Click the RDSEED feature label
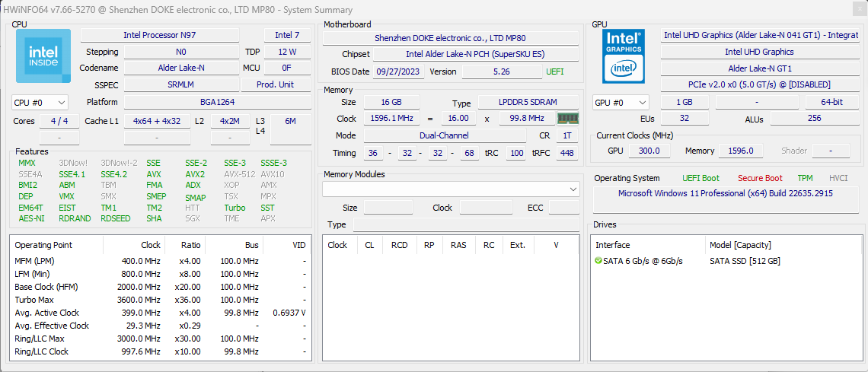This screenshot has height=372, width=868. (x=116, y=218)
